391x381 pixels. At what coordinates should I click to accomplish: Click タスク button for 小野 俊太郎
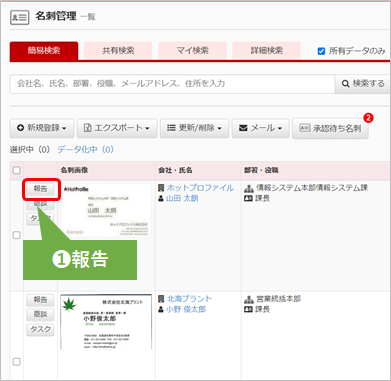(x=40, y=329)
